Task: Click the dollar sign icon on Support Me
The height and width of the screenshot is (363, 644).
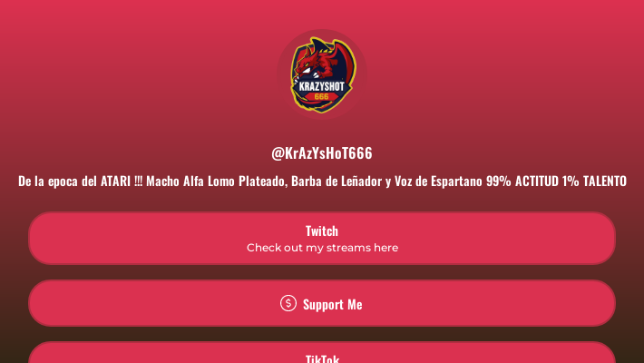Action: pos(288,303)
